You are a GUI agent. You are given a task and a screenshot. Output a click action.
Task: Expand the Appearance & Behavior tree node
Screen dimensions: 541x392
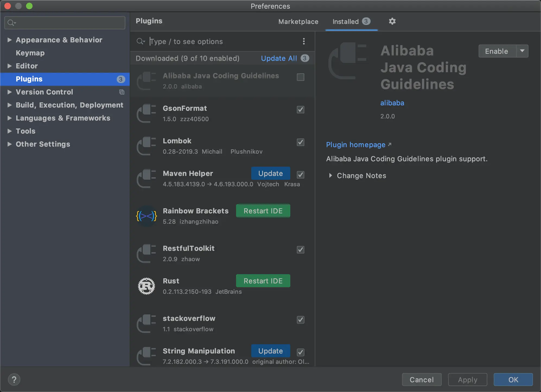pyautogui.click(x=9, y=40)
